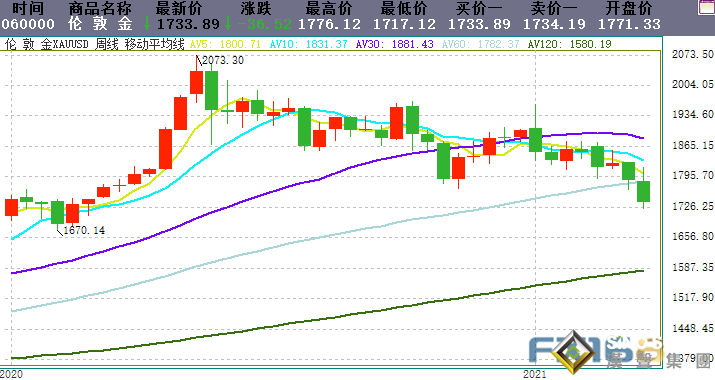Click the 2021 year axis label
The image size is (715, 380).
[534, 375]
